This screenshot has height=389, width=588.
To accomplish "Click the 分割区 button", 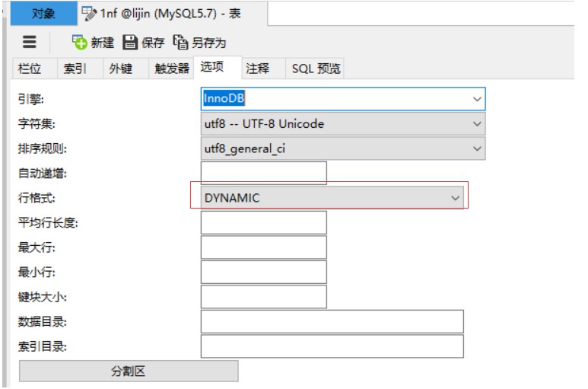I will [129, 371].
